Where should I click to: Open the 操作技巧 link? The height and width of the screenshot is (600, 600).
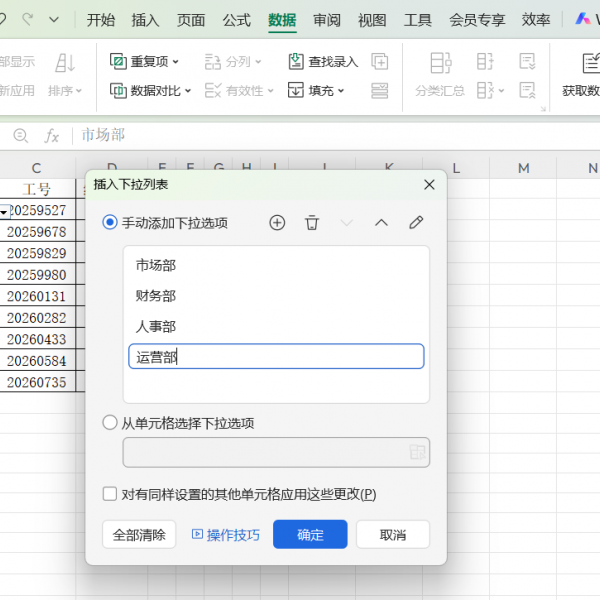click(x=225, y=535)
